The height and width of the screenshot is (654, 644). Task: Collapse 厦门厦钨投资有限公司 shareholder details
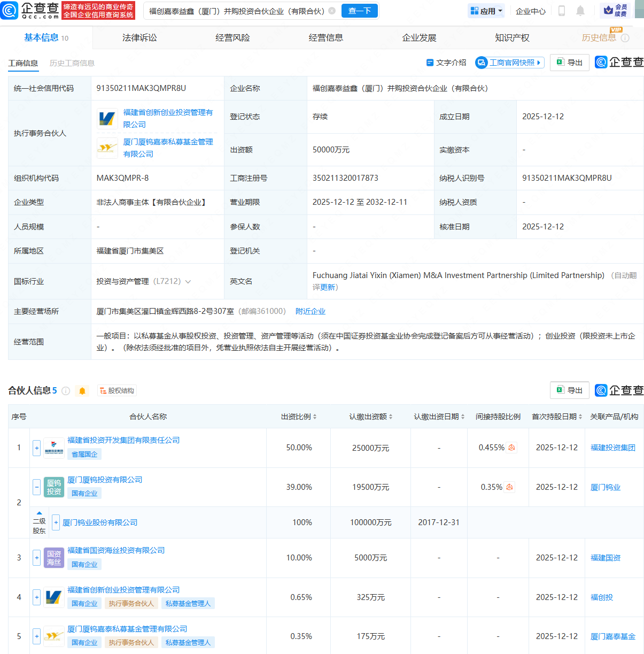(x=36, y=487)
